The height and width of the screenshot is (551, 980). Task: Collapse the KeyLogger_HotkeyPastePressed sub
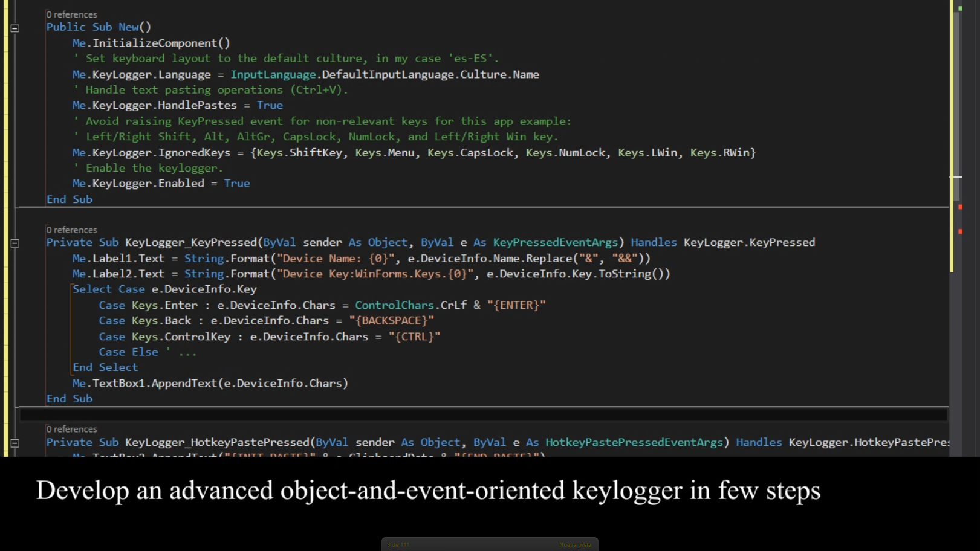click(x=15, y=442)
